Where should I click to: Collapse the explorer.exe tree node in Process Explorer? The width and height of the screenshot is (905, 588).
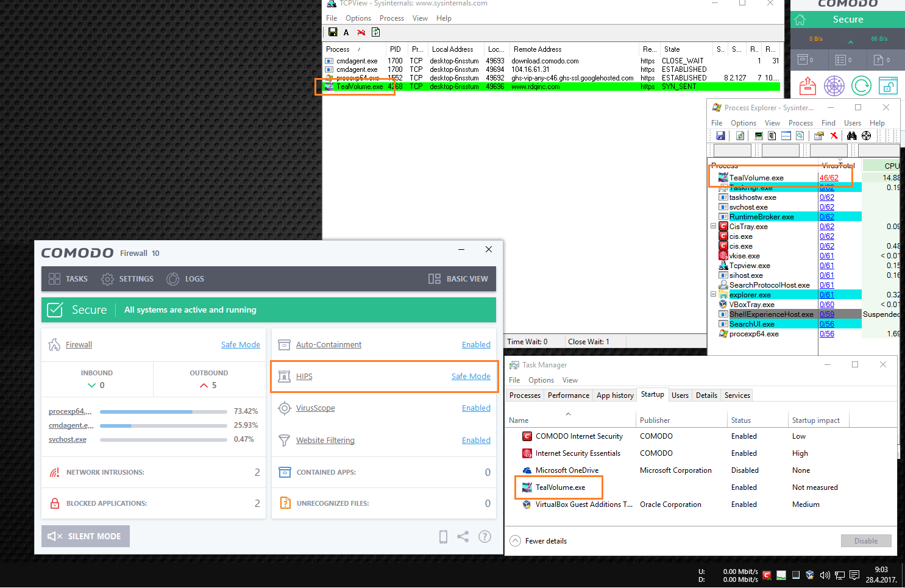click(x=713, y=294)
